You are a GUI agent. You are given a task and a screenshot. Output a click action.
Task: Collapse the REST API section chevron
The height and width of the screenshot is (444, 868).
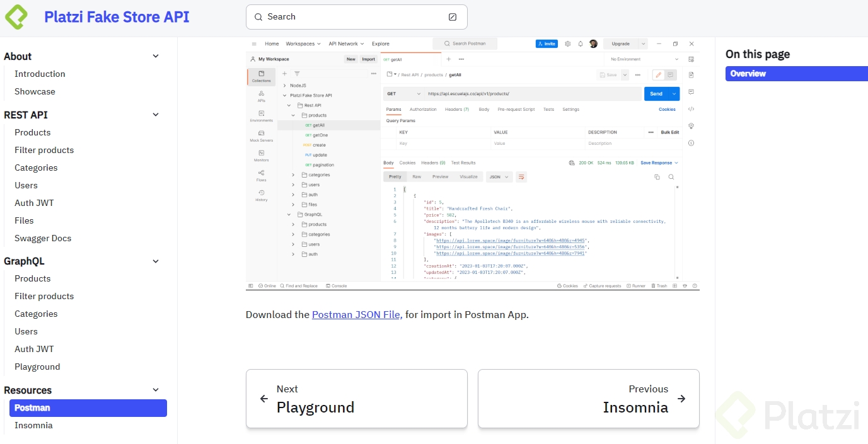[156, 115]
